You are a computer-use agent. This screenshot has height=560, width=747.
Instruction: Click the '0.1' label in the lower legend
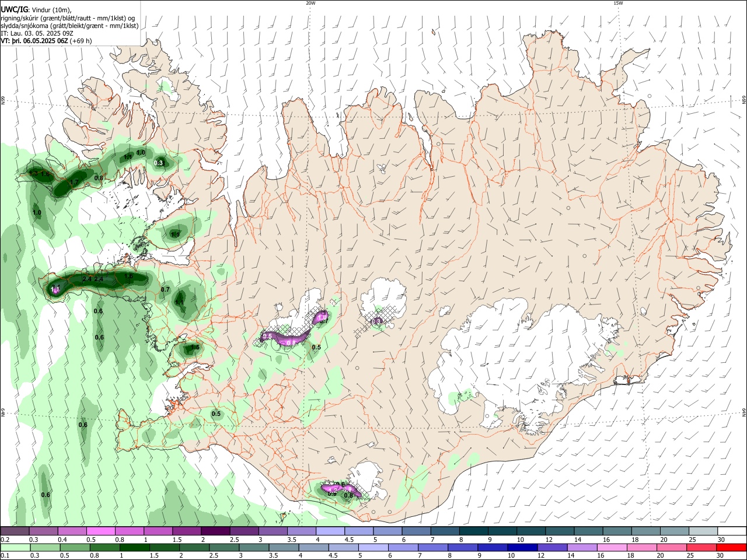click(x=5, y=556)
